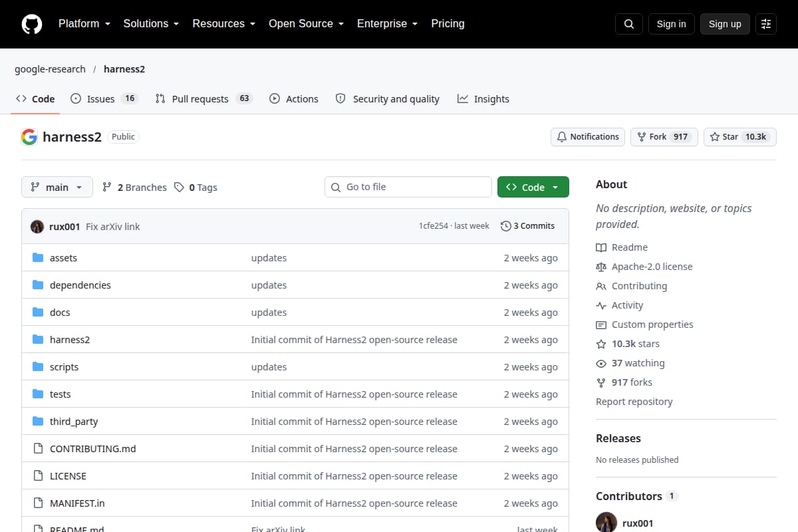The height and width of the screenshot is (532, 798).
Task: Expand the Platform menu
Action: click(84, 24)
